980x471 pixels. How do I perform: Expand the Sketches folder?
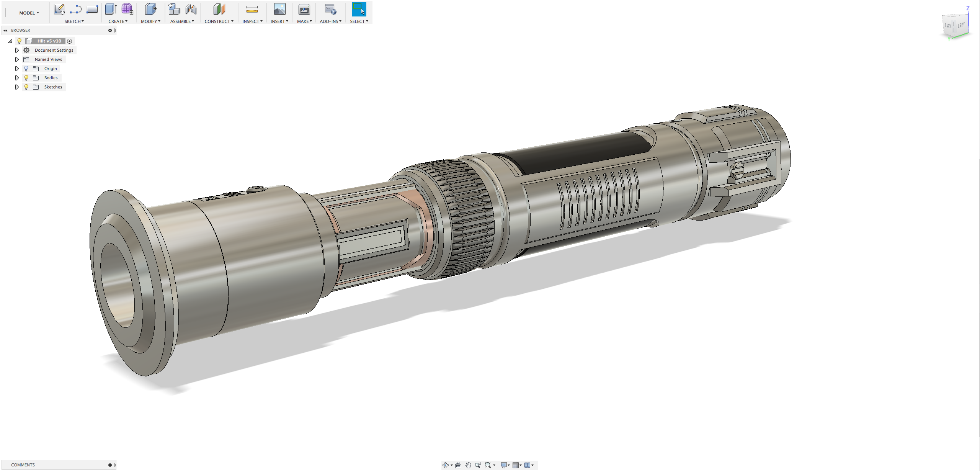point(17,87)
